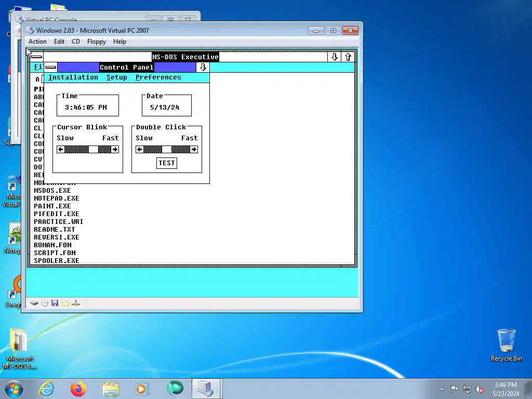Close the Windows 2.03 Virtual PC window
The width and height of the screenshot is (532, 399).
point(350,31)
